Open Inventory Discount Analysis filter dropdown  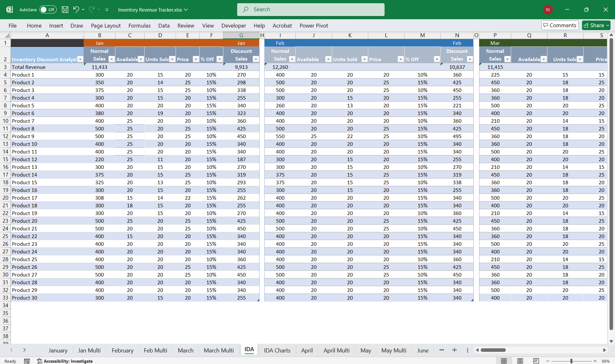[x=80, y=59]
